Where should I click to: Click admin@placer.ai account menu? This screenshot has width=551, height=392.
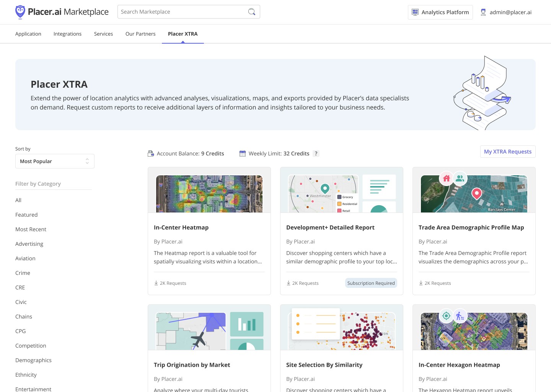click(x=506, y=12)
